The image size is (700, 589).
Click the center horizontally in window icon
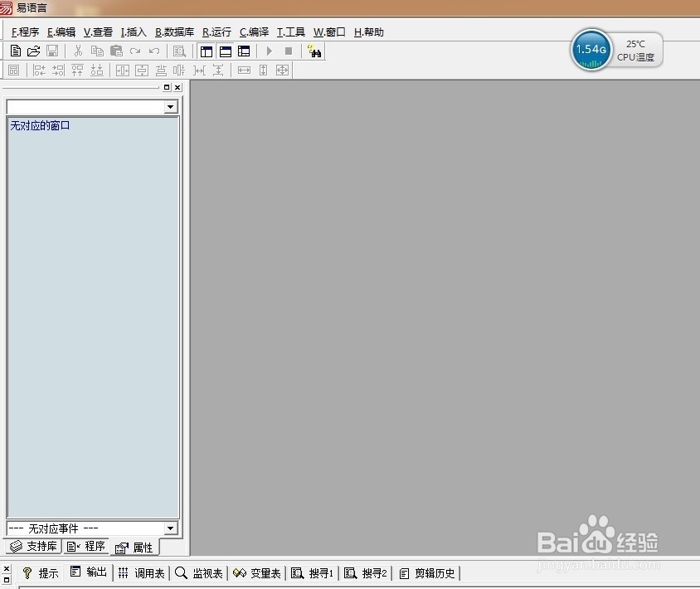pyautogui.click(x=122, y=71)
